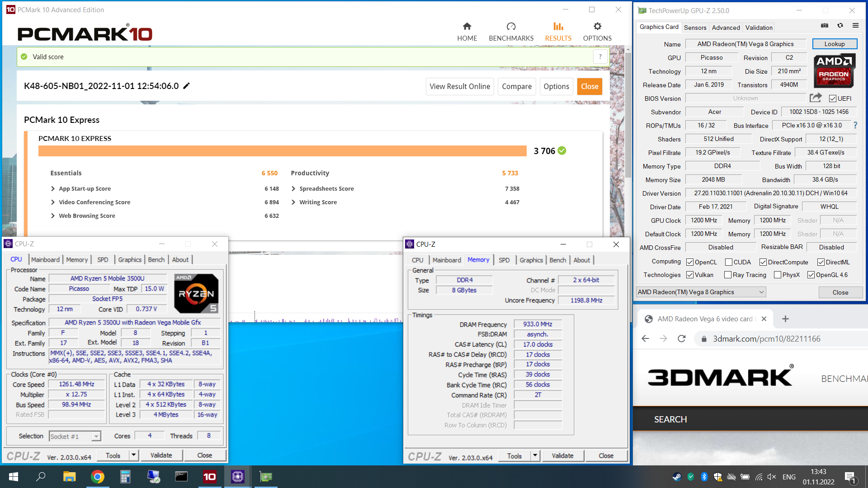Share BIOS with export arrow icon
This screenshot has width=868, height=488.
(816, 98)
